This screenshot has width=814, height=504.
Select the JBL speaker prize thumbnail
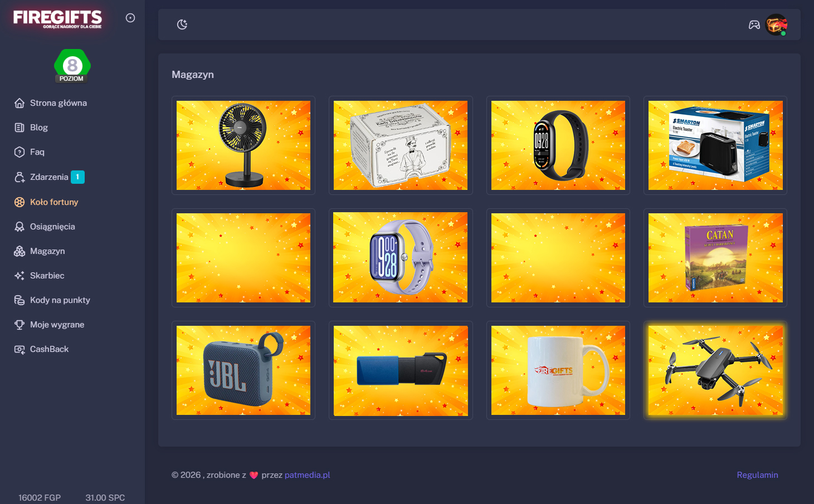tap(243, 370)
